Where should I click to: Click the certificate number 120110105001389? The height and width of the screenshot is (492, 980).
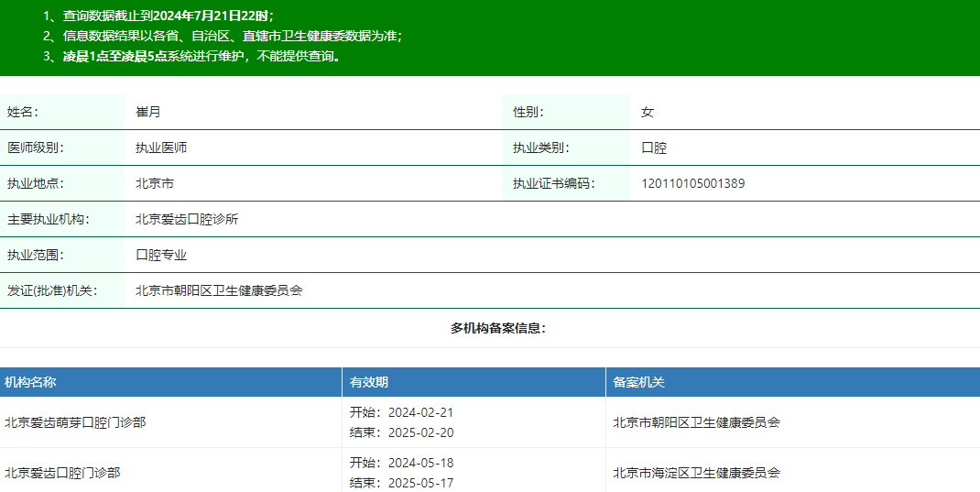coord(692,183)
